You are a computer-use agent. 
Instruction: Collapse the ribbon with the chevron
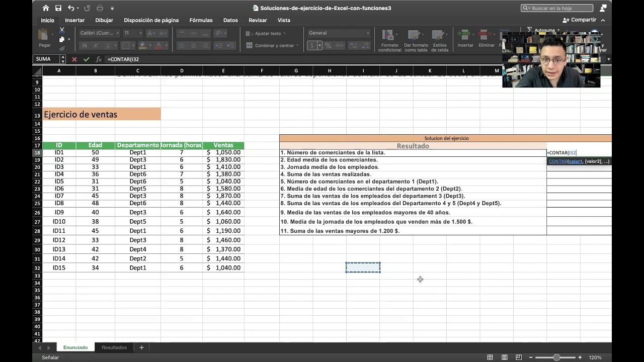[x=603, y=20]
